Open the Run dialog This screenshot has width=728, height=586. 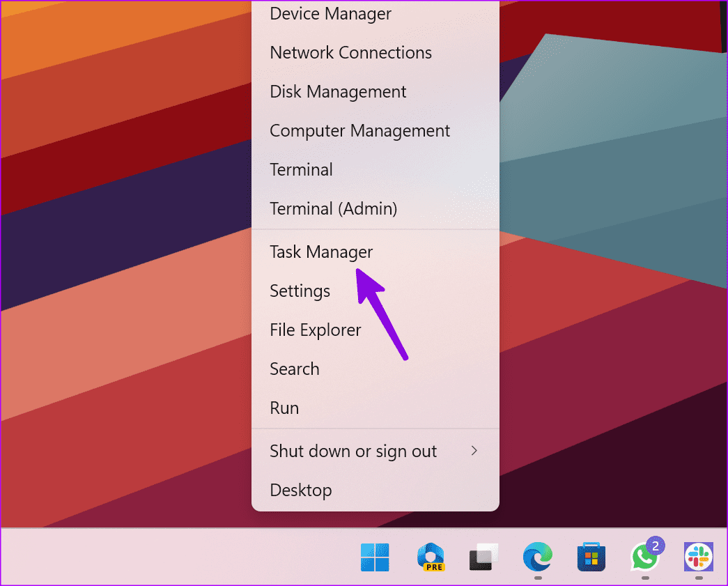point(284,408)
